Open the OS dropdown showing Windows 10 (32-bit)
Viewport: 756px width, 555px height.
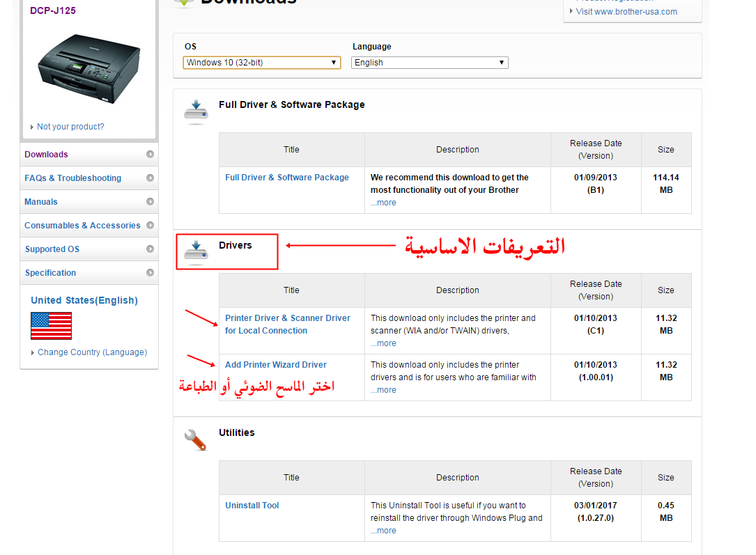tap(262, 63)
